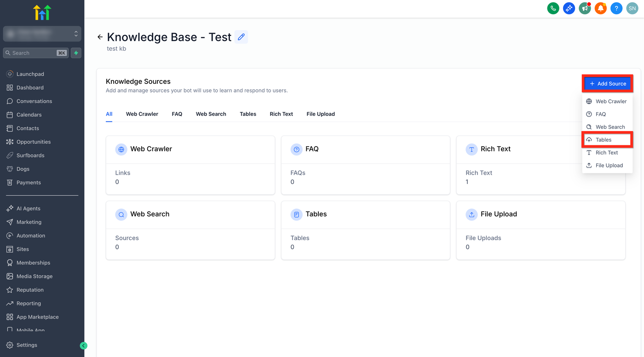Click the green lightning quick actions icon
The width and height of the screenshot is (644, 357).
click(76, 53)
